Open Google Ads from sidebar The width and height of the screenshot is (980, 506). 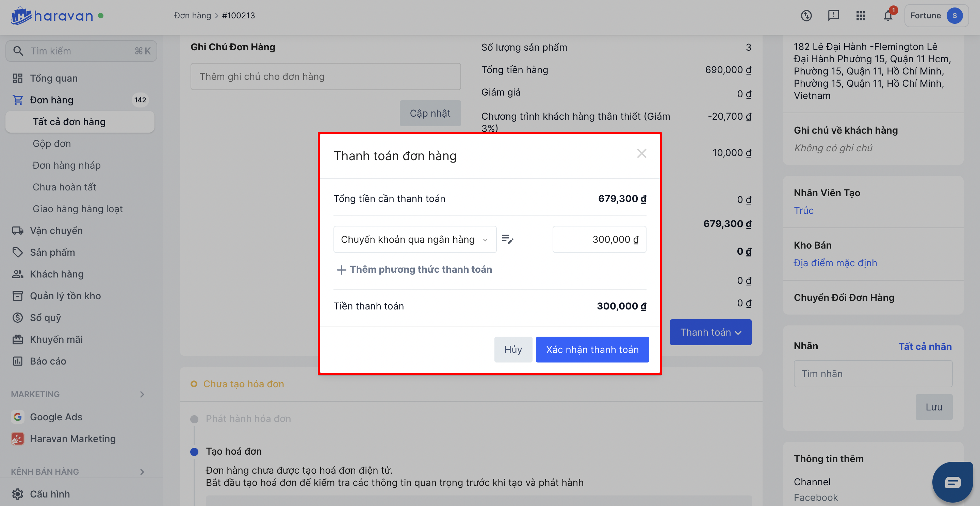click(56, 417)
